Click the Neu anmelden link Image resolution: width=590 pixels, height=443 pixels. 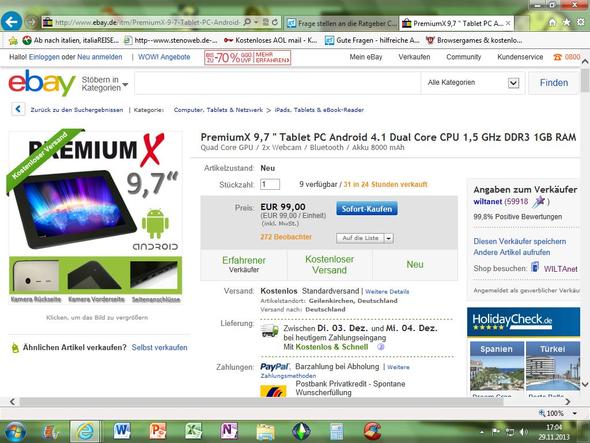[x=100, y=57]
